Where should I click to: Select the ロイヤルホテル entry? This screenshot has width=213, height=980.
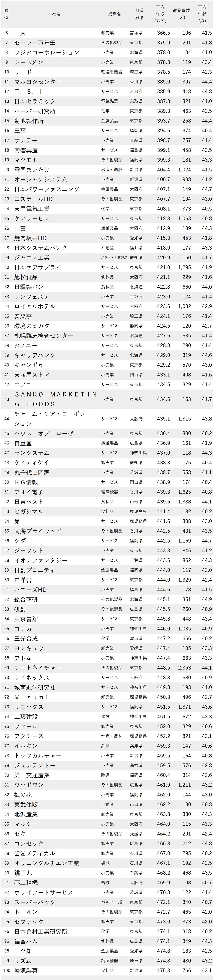tap(35, 306)
